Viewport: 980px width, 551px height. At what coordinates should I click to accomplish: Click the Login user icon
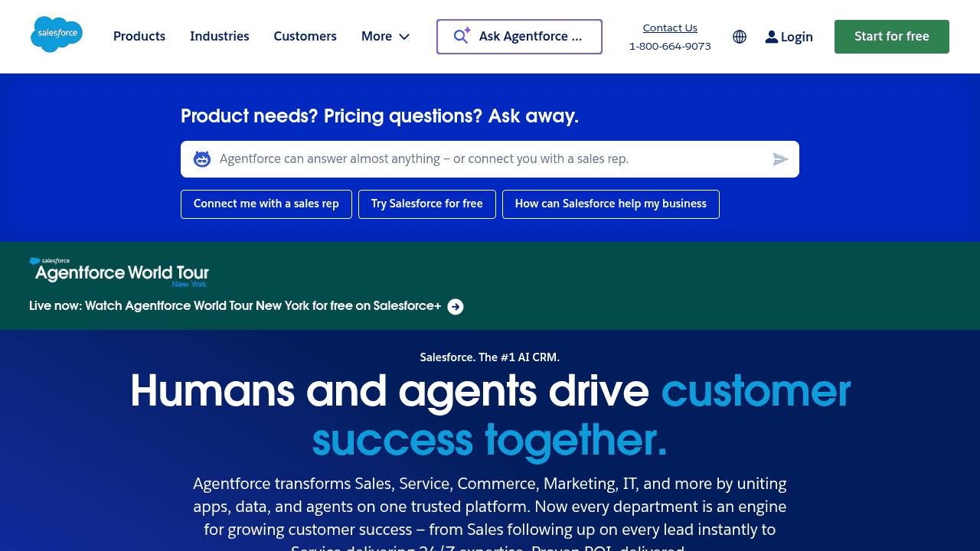772,37
